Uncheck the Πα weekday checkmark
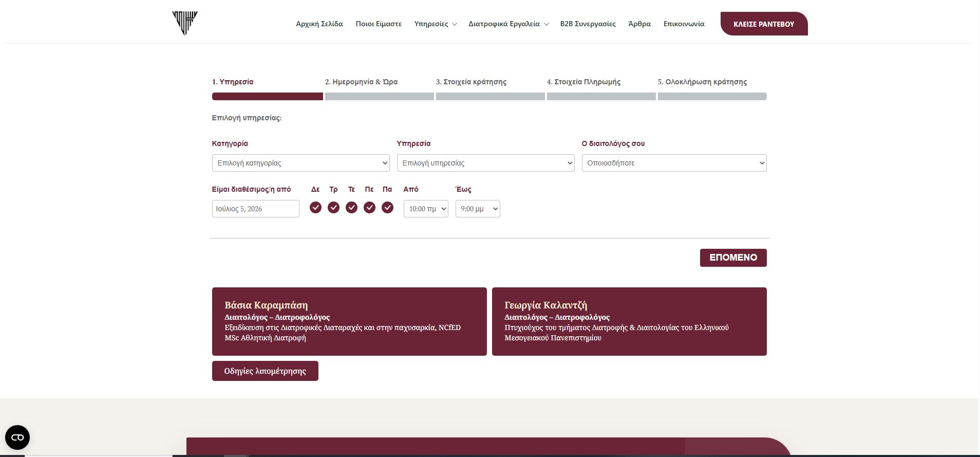The height and width of the screenshot is (457, 980). click(387, 207)
